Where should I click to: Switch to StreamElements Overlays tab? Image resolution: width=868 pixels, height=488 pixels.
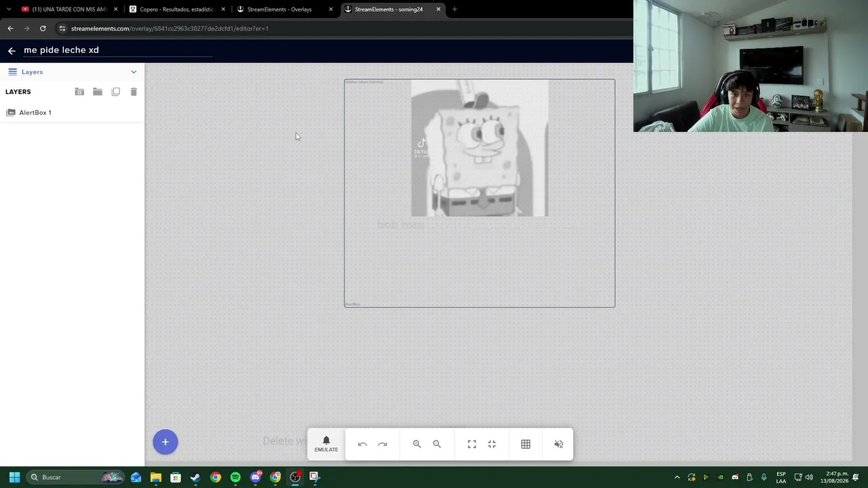click(285, 9)
